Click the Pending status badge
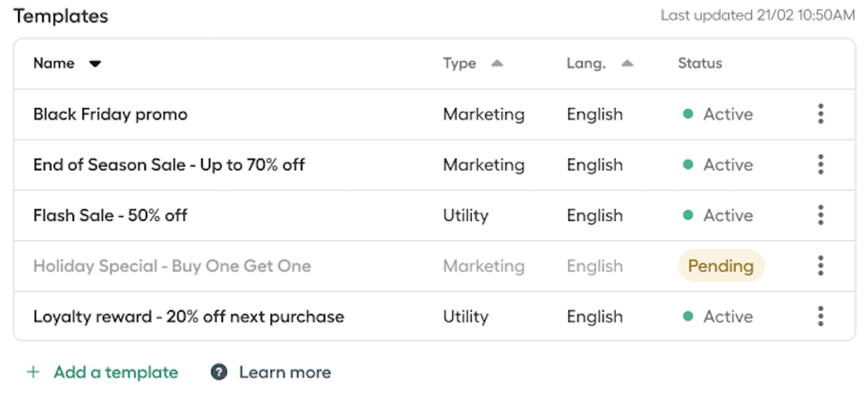 pos(721,266)
